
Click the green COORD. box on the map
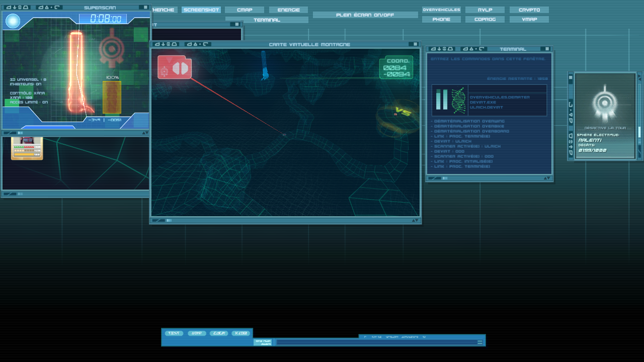coord(396,67)
